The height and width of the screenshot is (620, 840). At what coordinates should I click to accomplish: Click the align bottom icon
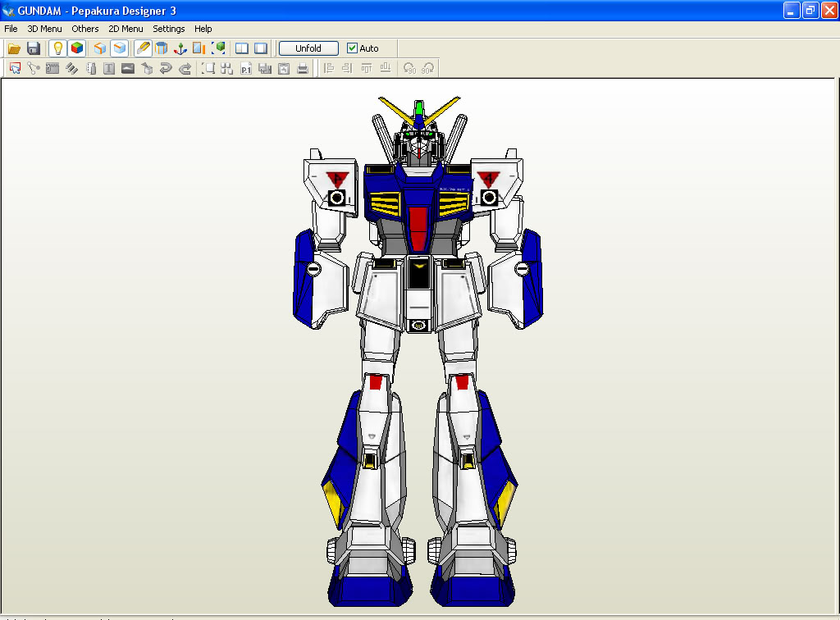pos(386,68)
